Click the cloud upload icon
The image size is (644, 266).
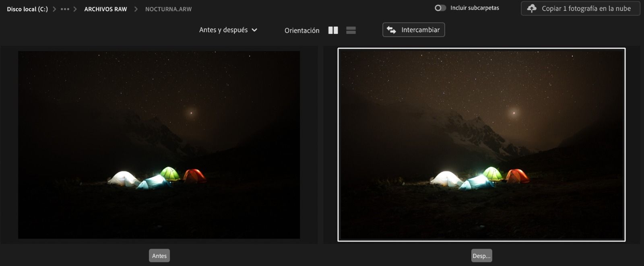pos(532,8)
